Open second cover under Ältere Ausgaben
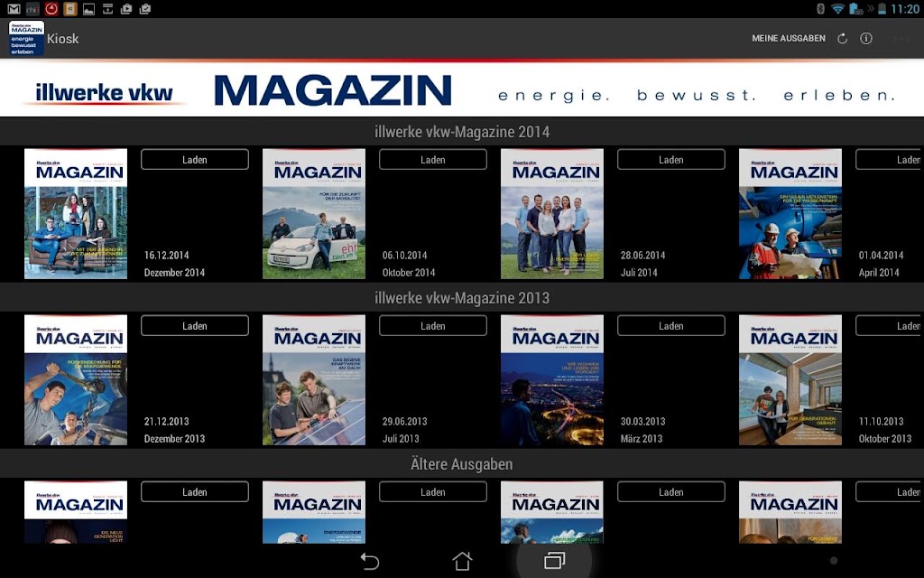924x578 pixels. [313, 512]
